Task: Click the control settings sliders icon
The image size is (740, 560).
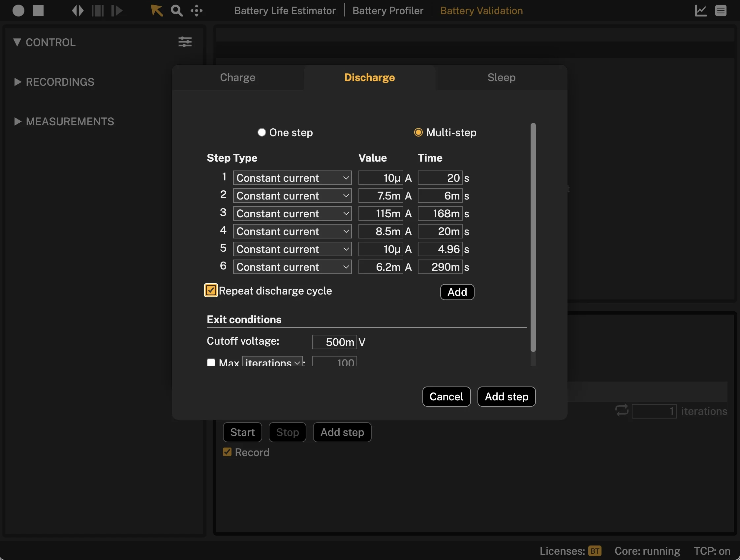Action: tap(185, 42)
